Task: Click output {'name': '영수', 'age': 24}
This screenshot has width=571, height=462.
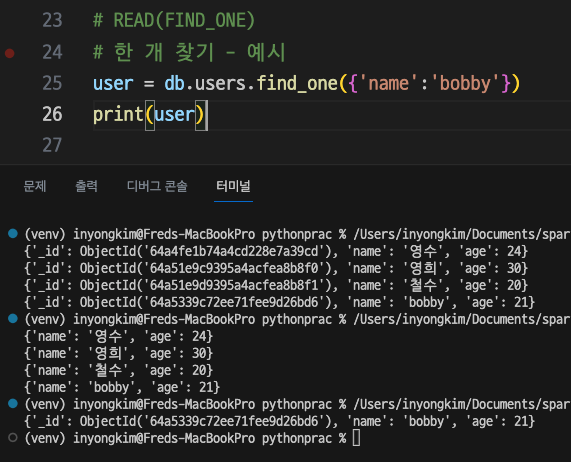Action: (118, 336)
